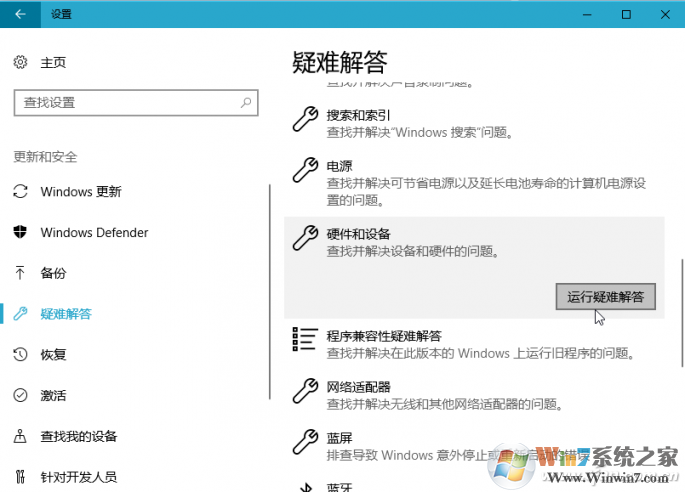Click the 程序兼容性疑难解答 list icon
685x492 pixels.
tap(304, 339)
